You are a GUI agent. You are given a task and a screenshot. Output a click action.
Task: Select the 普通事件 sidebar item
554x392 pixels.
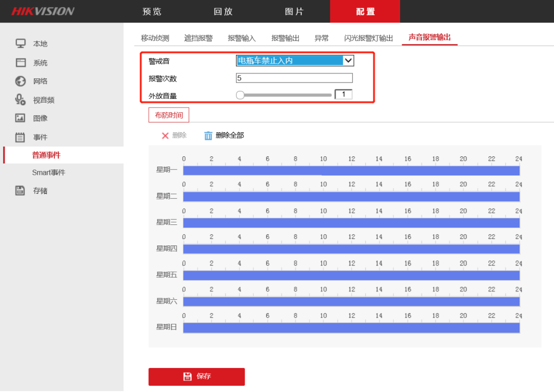pos(47,155)
